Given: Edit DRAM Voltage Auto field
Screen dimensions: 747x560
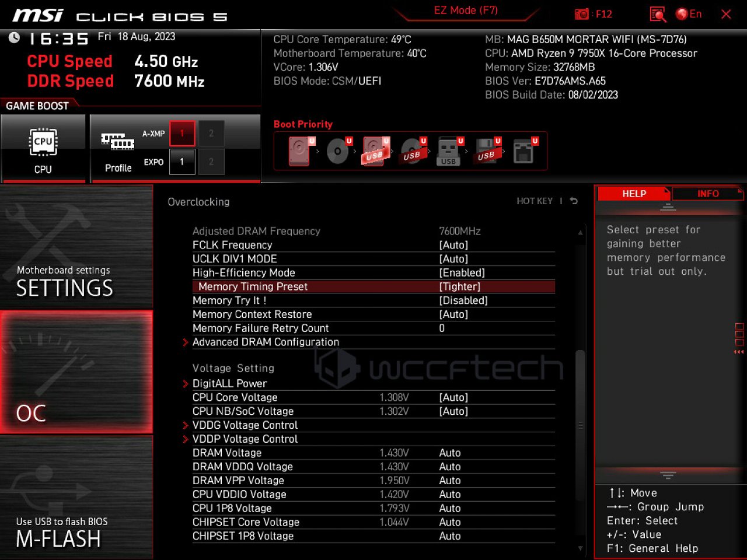Looking at the screenshot, I should pos(450,453).
